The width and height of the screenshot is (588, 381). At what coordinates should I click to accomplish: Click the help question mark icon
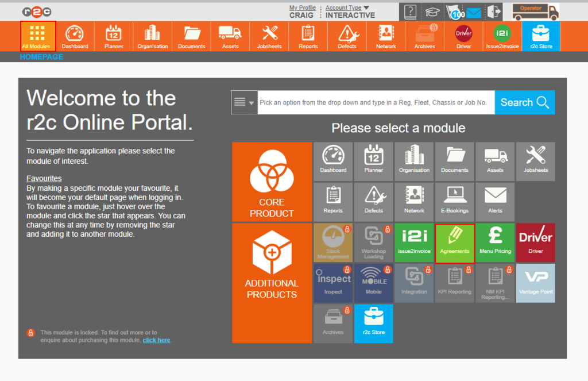(410, 12)
